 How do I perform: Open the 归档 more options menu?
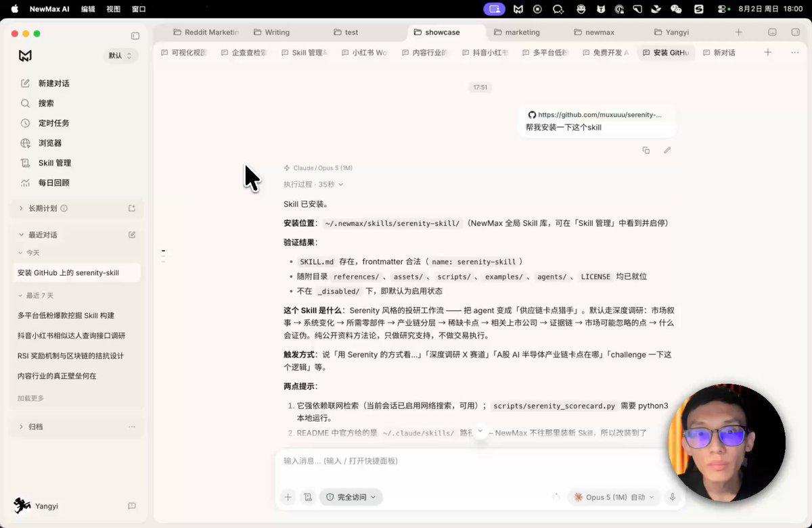(x=132, y=427)
